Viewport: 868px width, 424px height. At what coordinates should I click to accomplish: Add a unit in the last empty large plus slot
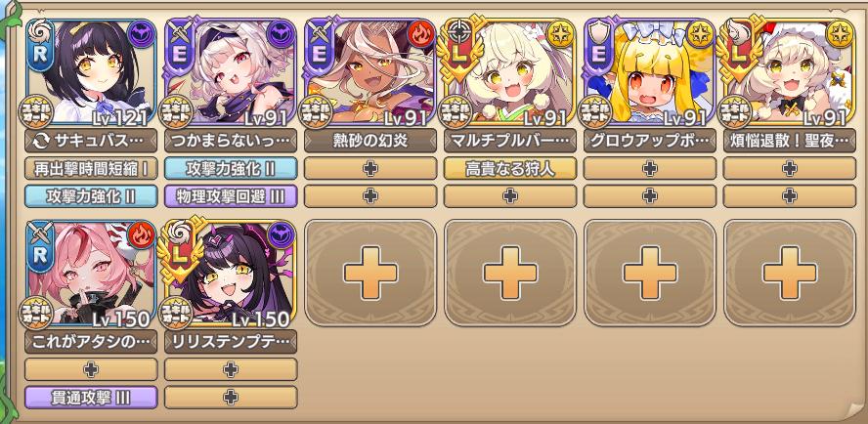pyautogui.click(x=790, y=273)
